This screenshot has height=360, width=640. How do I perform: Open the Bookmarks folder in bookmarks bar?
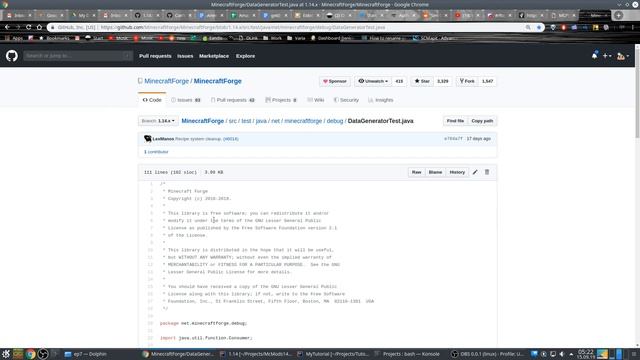click(x=54, y=38)
